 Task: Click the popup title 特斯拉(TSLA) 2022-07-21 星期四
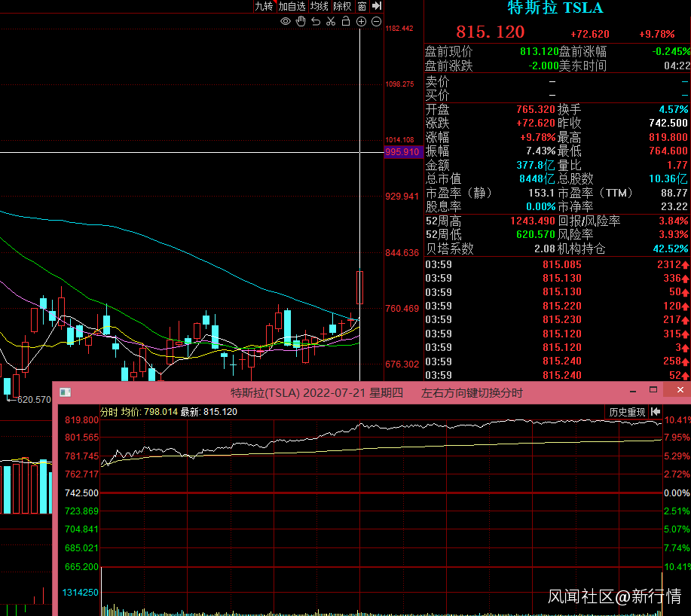pos(316,393)
